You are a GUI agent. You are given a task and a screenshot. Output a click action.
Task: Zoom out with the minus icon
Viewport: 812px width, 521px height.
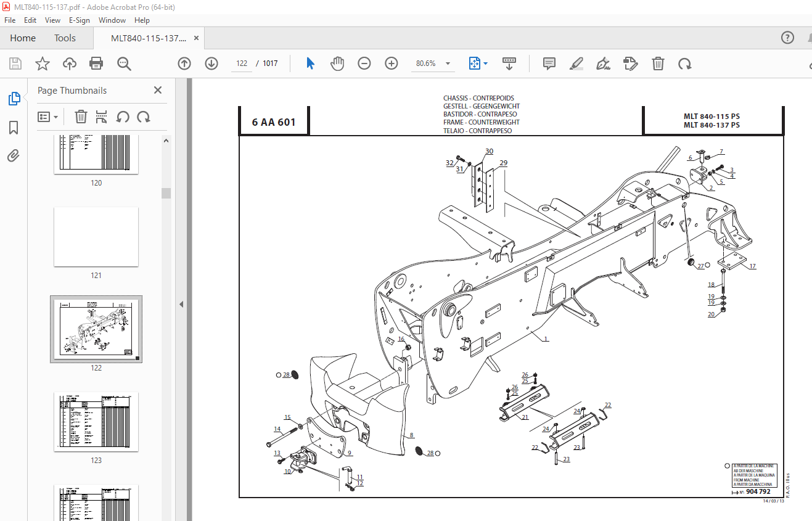[364, 64]
